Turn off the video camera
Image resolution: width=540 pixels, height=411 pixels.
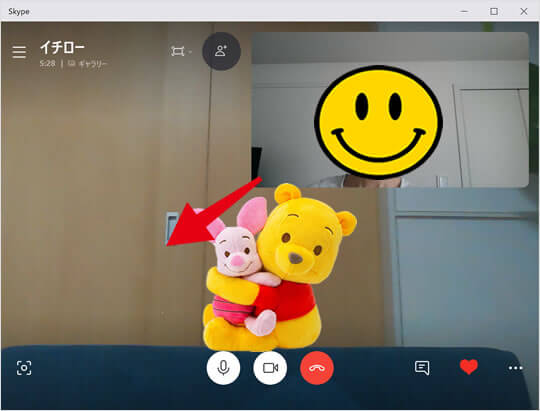point(270,368)
